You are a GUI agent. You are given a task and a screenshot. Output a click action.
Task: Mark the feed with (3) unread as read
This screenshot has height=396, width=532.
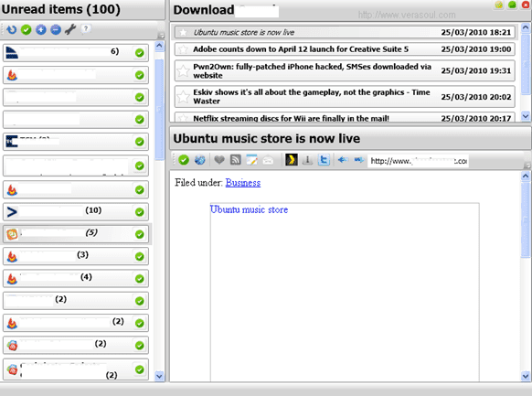(140, 257)
